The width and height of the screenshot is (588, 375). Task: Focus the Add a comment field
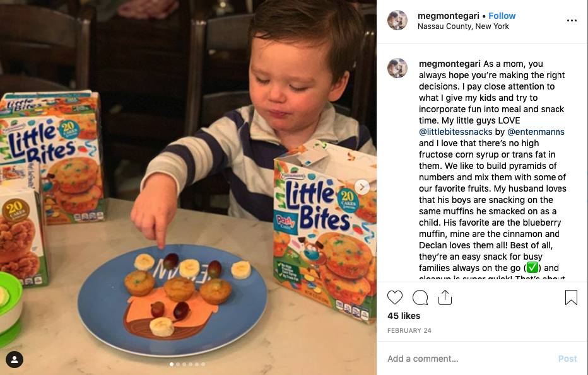(x=469, y=359)
